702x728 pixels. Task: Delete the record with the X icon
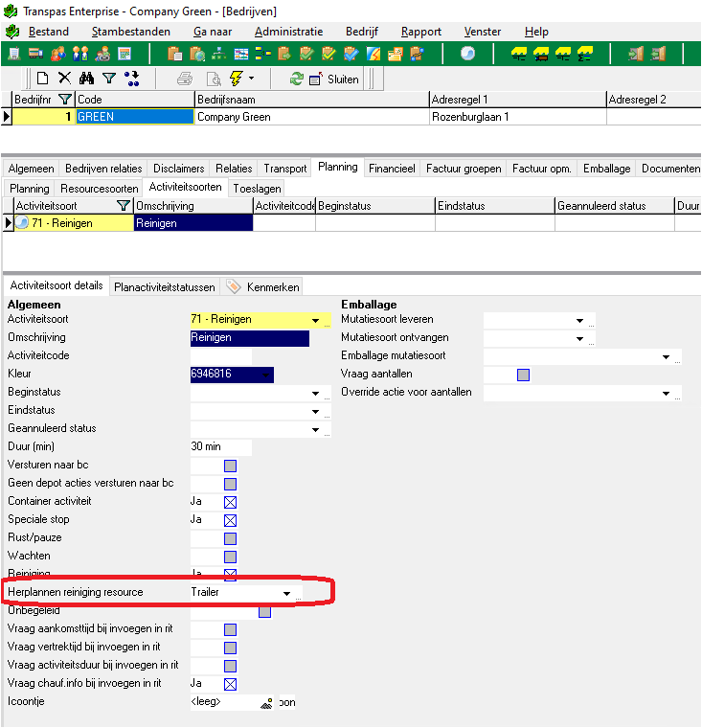coord(64,78)
